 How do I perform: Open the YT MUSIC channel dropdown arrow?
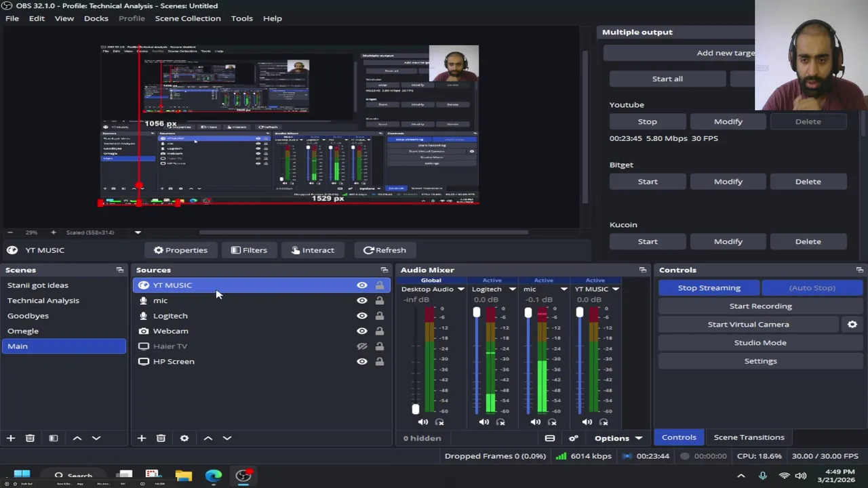click(616, 289)
